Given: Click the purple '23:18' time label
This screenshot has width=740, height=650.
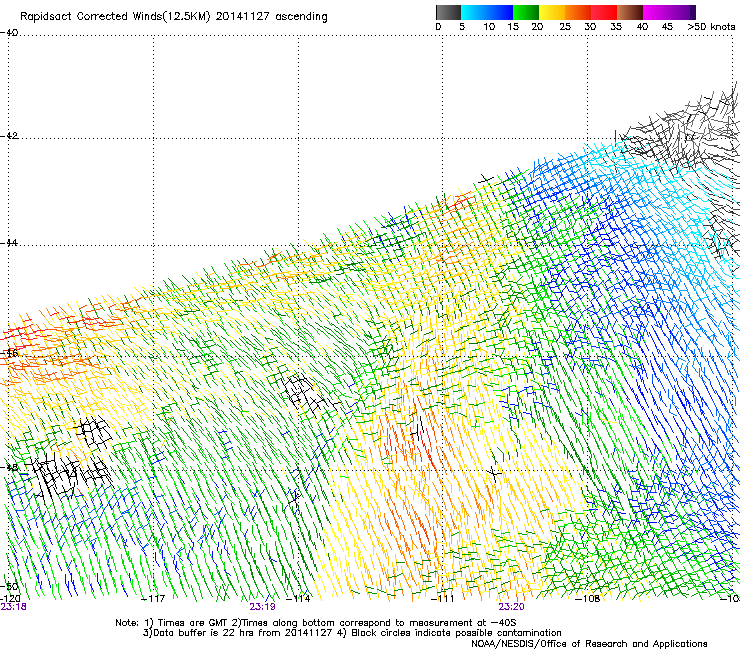Looking at the screenshot, I should 14,607.
